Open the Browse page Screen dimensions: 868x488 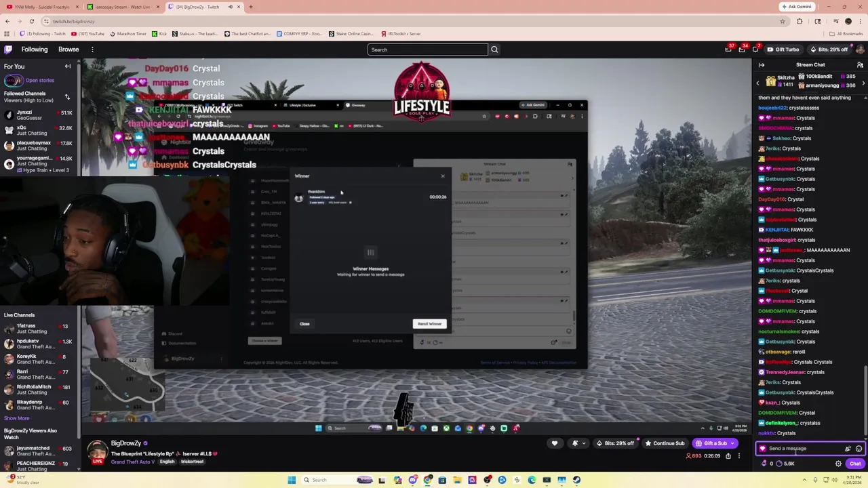click(68, 49)
